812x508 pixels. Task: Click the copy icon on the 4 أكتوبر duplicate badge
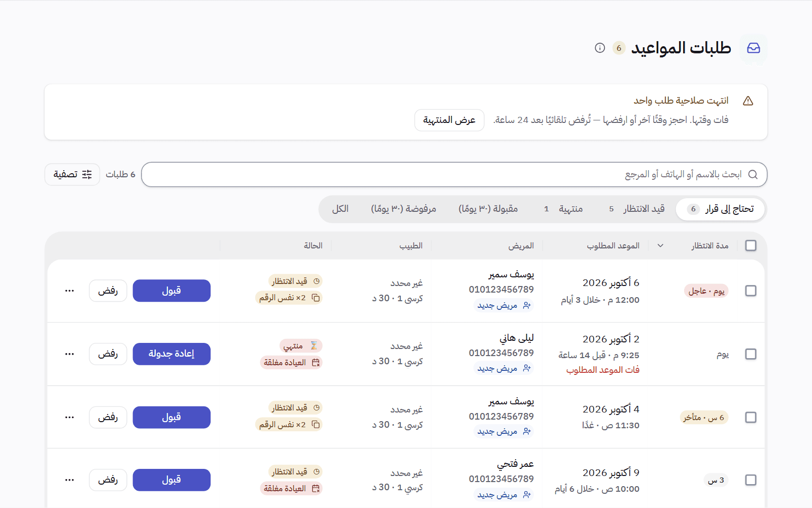[x=316, y=424]
